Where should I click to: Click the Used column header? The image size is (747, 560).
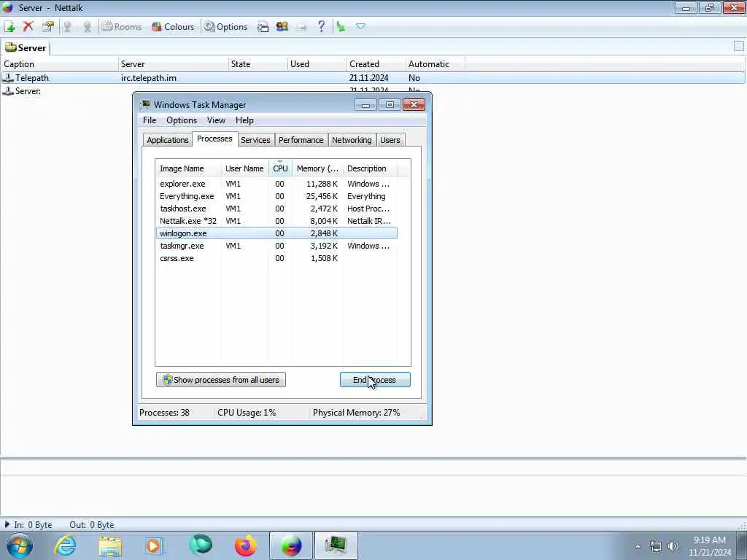pos(317,64)
